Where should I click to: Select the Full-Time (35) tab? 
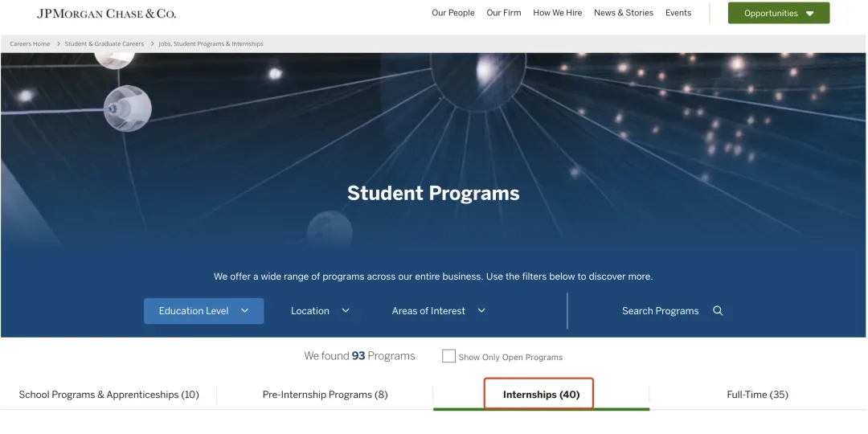click(757, 395)
